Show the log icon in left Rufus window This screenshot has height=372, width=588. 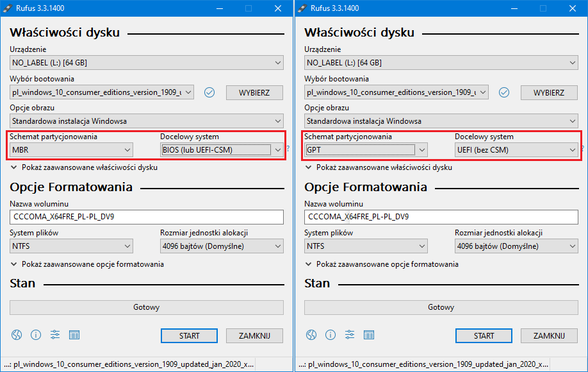[74, 335]
